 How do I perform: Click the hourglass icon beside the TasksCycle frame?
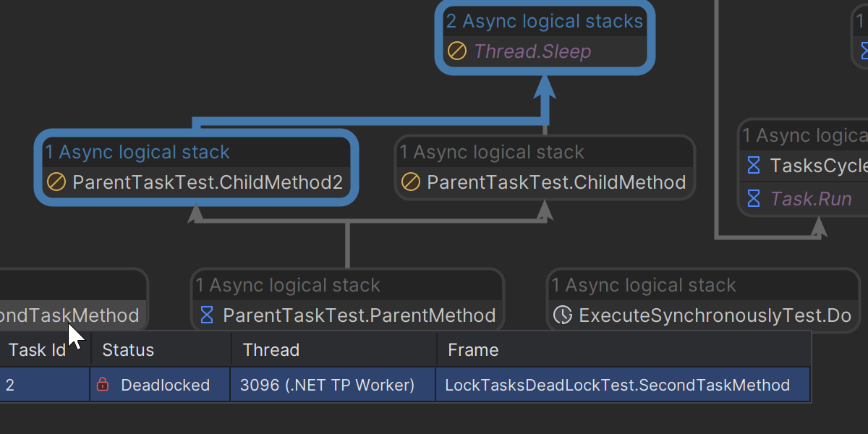[754, 166]
